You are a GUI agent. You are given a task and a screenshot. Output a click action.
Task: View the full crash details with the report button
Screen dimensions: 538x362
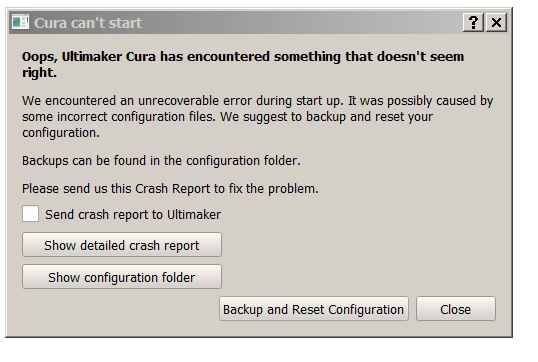click(122, 245)
